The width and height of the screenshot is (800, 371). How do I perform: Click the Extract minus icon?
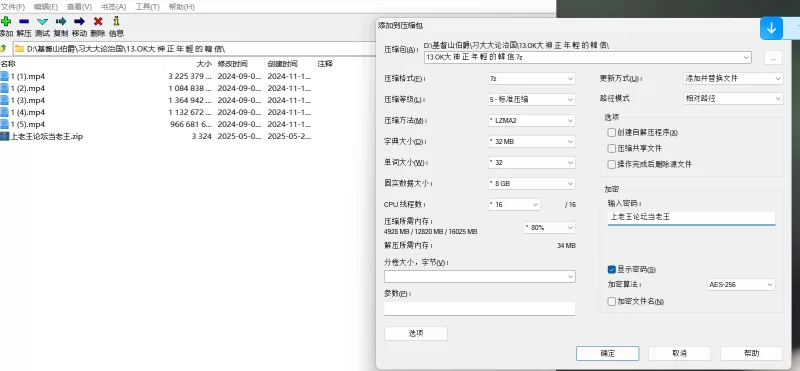pos(24,21)
